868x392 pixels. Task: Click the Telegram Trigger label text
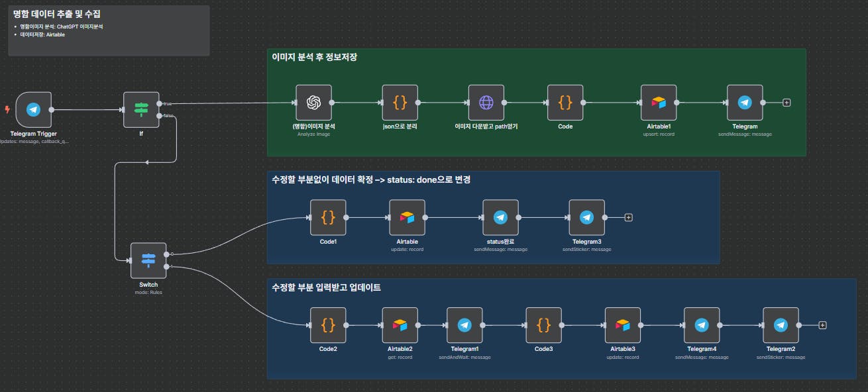33,134
